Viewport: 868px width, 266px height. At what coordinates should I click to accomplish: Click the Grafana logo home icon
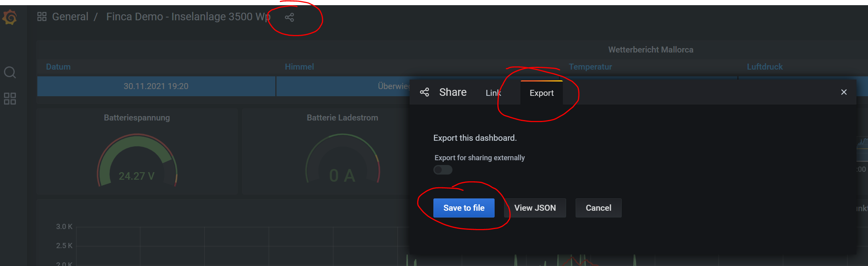point(10,17)
